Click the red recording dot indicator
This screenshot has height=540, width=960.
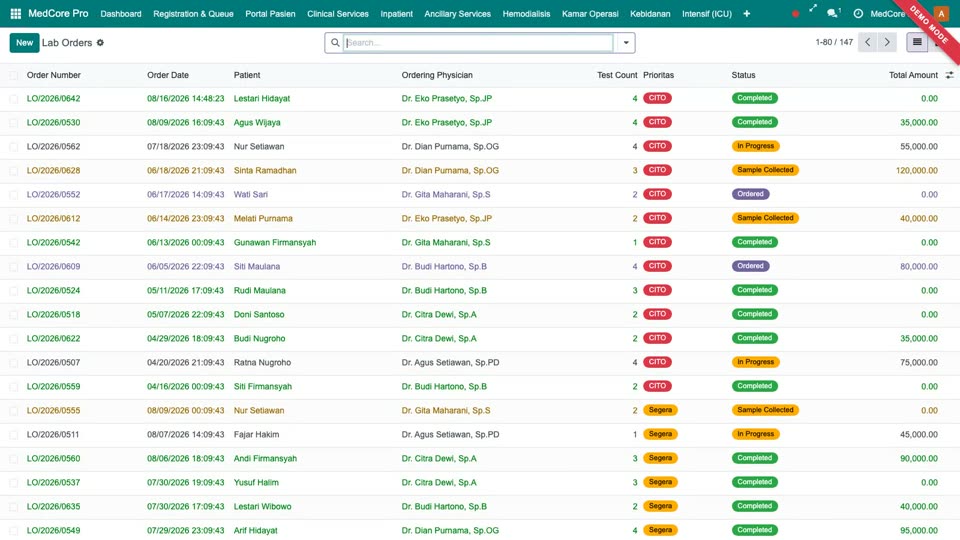(795, 13)
